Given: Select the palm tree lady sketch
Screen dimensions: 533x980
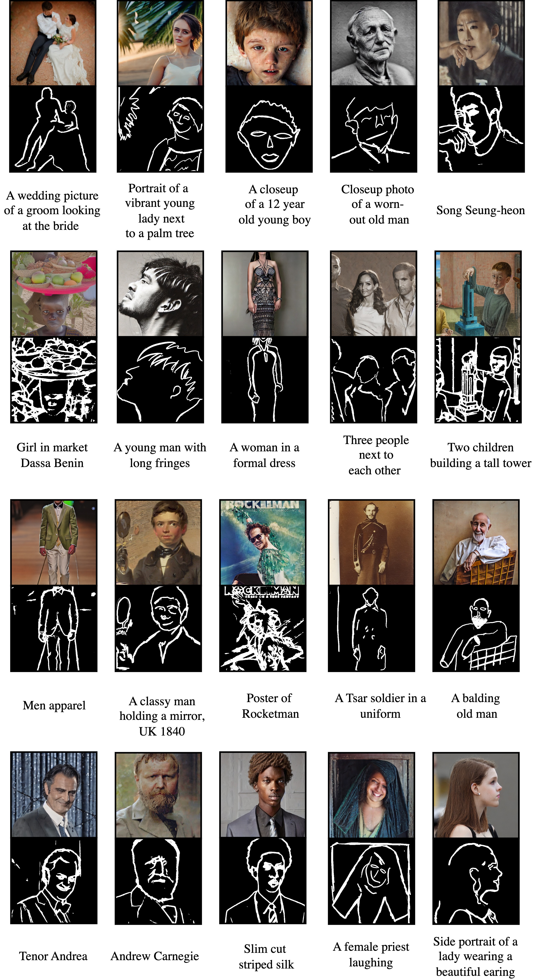Looking at the screenshot, I should click(160, 129).
